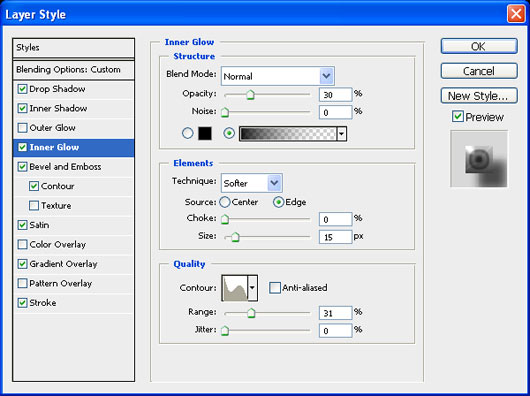This screenshot has height=396, width=530.
Task: Click the Range percent field
Action: pos(335,313)
